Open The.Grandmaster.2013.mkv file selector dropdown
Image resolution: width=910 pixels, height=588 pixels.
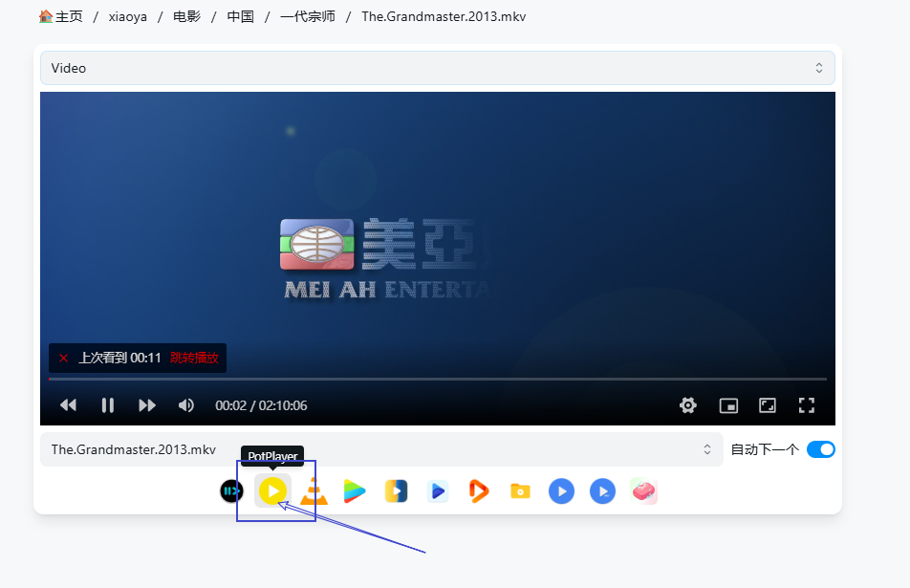click(381, 449)
